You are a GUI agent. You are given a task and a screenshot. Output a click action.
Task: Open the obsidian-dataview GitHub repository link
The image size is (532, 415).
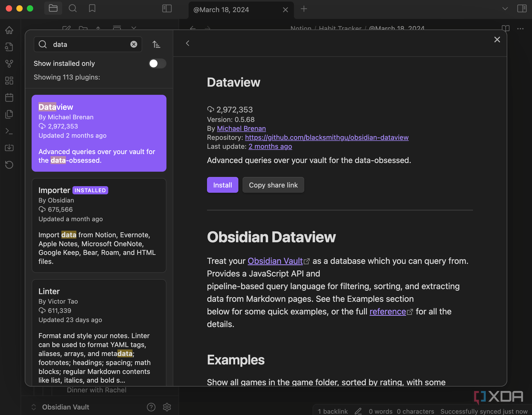click(327, 137)
